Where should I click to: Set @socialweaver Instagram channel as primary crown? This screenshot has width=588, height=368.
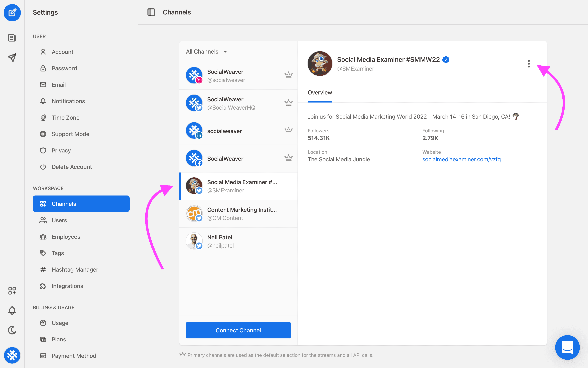click(x=288, y=75)
